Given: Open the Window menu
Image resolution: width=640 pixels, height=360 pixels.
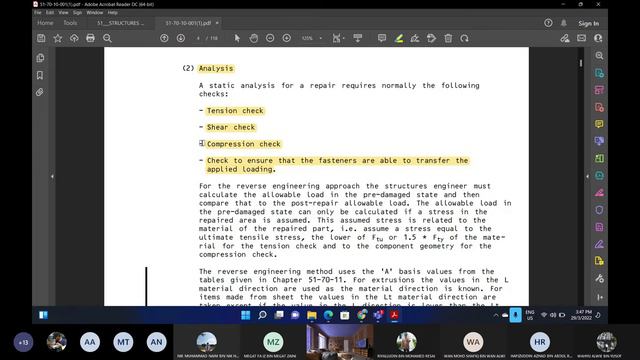Looking at the screenshot, I should (95, 13).
